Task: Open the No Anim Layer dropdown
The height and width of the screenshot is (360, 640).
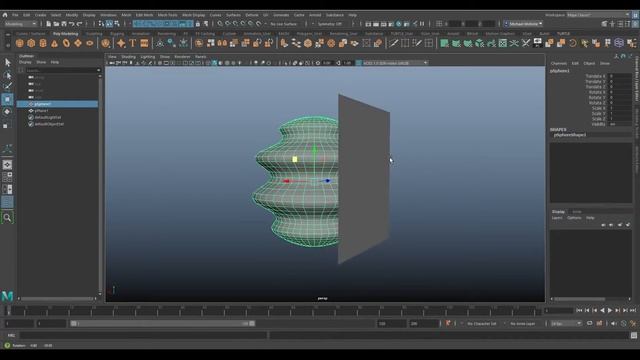Action: click(x=523, y=324)
